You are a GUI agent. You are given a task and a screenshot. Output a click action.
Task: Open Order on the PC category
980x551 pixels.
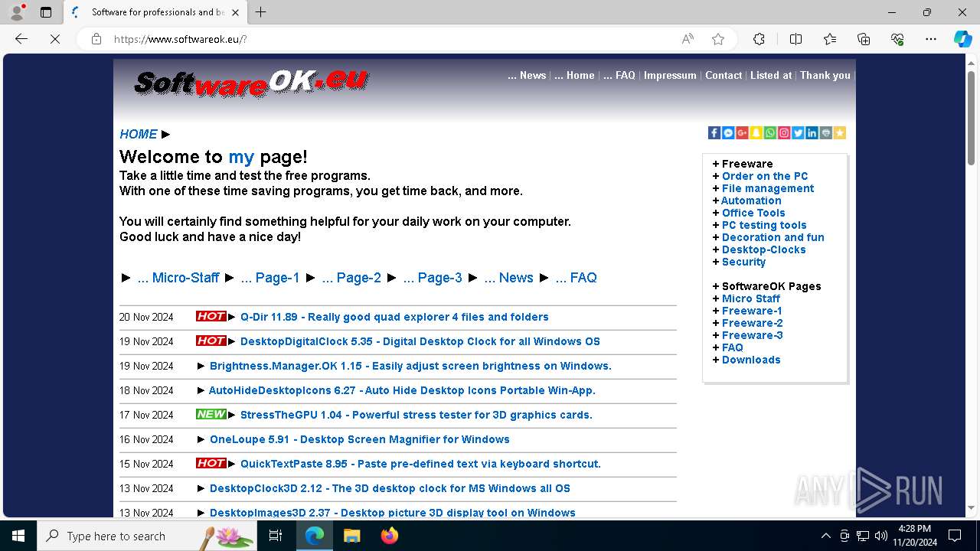coord(765,176)
